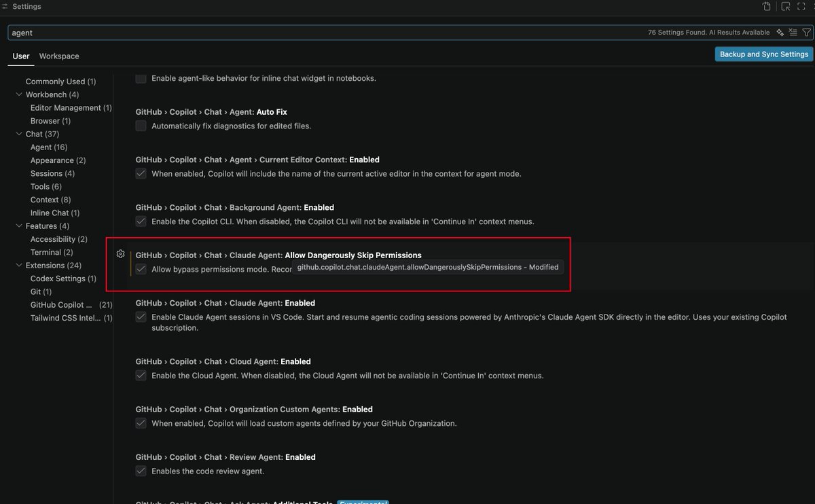Clear the settings search input icon
Screen dimensions: 815x504
click(x=793, y=33)
